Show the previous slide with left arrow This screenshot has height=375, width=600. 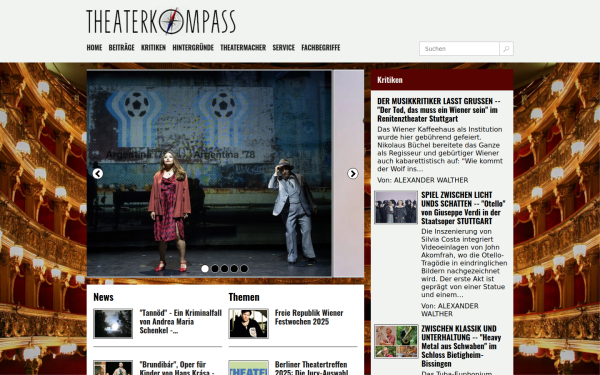click(98, 174)
